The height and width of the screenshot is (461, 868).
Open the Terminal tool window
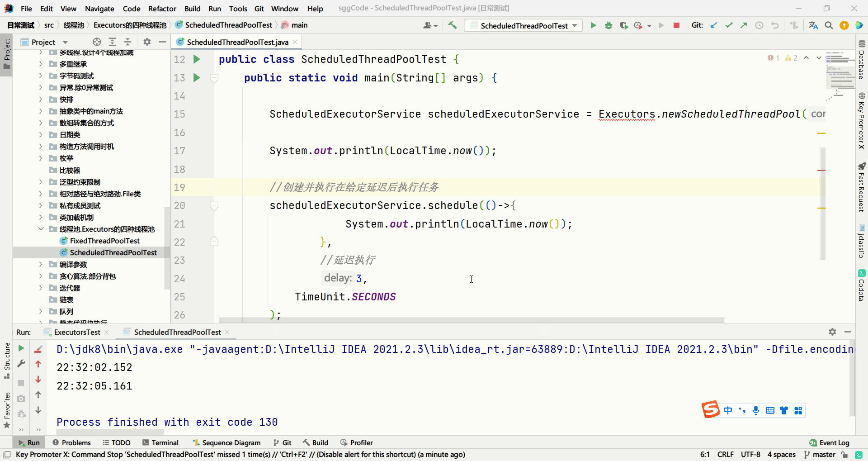(160, 442)
